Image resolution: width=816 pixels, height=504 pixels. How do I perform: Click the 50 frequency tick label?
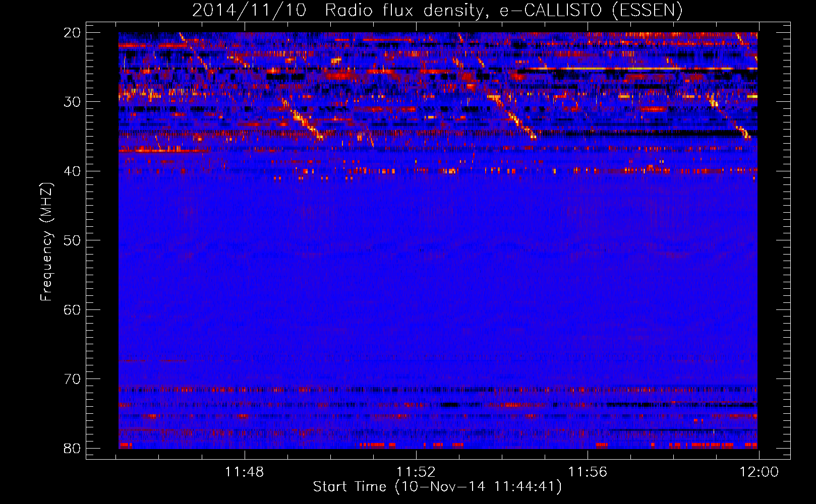coord(72,240)
